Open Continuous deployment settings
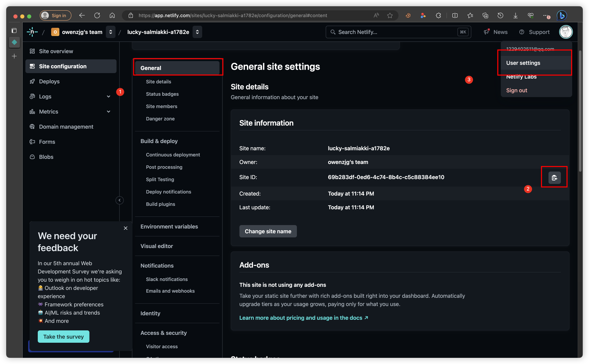Image resolution: width=589 pixels, height=364 pixels. 173,155
